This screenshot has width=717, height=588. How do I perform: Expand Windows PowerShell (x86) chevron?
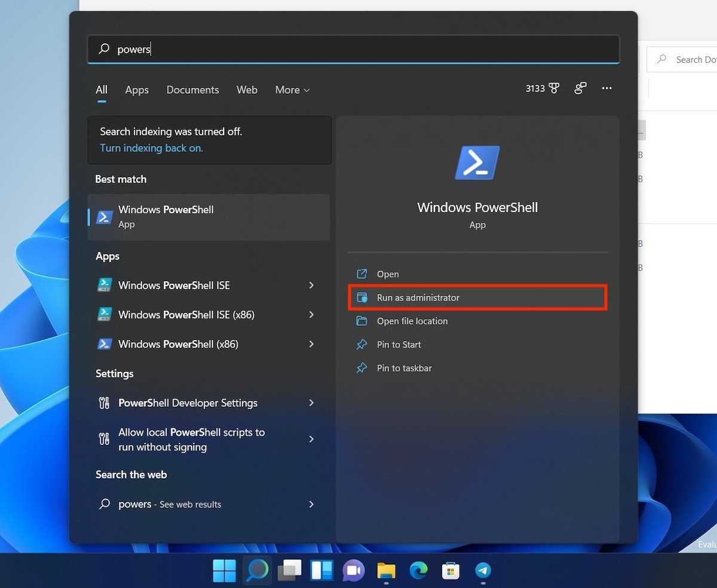[x=311, y=344]
